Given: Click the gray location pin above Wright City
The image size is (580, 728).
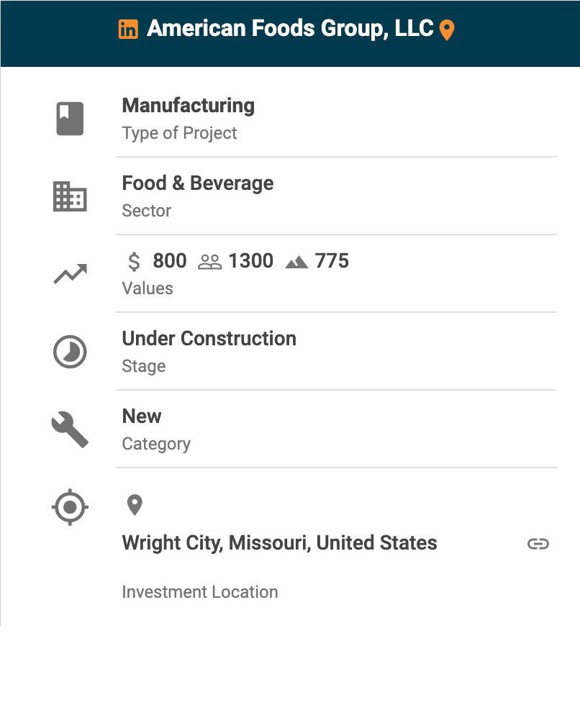Looking at the screenshot, I should coord(135,505).
